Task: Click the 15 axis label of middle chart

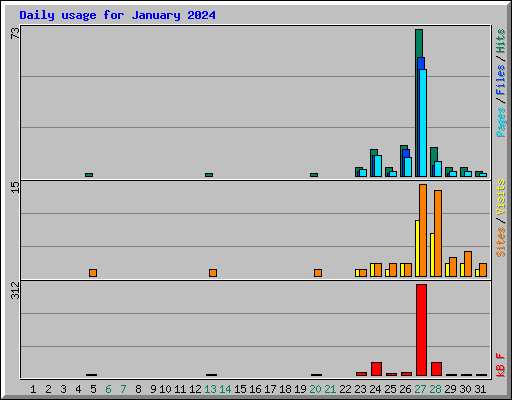Action: (15, 187)
